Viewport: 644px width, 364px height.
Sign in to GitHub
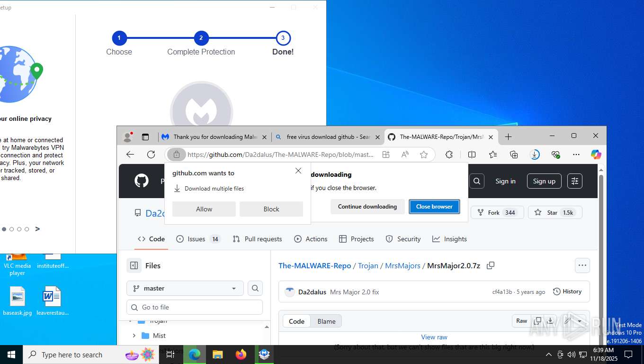click(505, 181)
